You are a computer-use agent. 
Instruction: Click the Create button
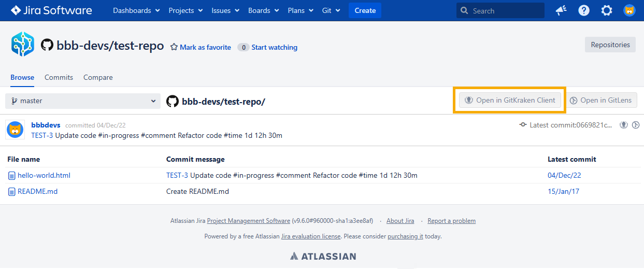(x=365, y=10)
